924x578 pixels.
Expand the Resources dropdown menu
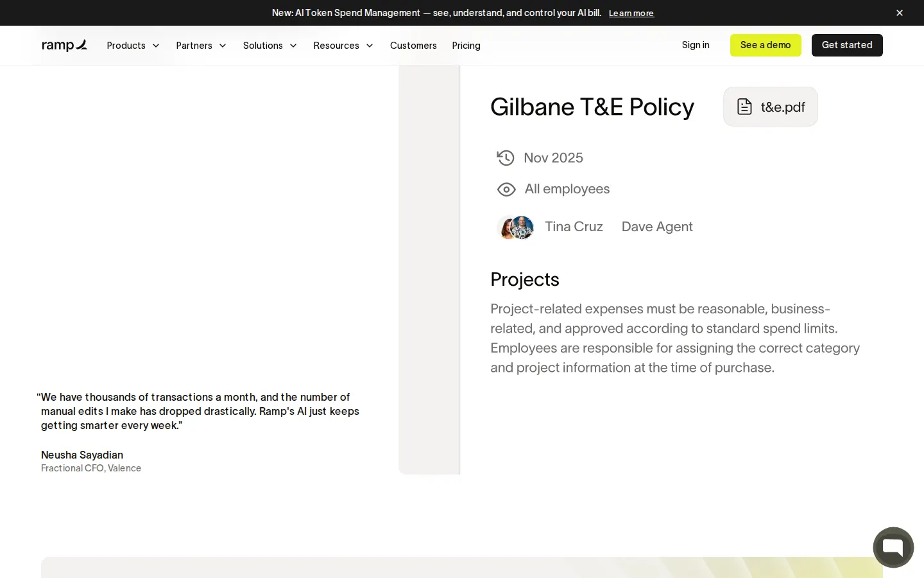pos(343,46)
